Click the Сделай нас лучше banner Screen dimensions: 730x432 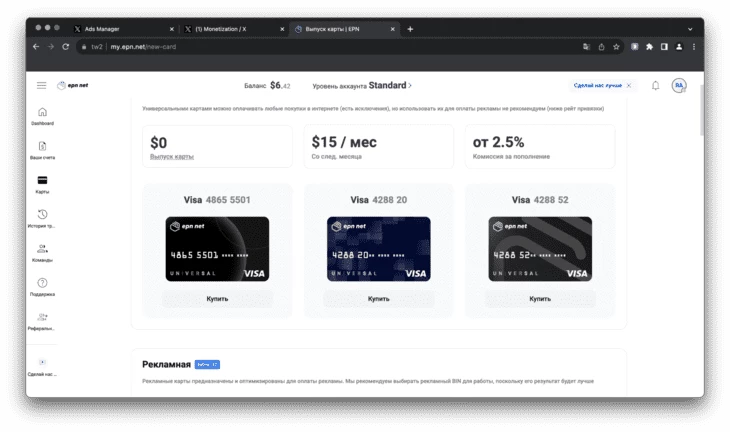coord(597,85)
